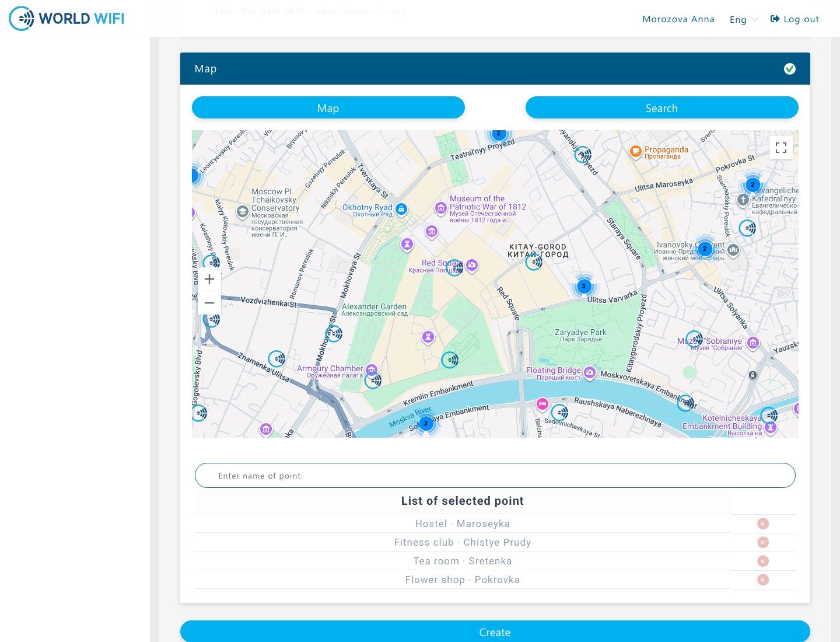Click the Alexander Garden map label

pyautogui.click(x=374, y=309)
